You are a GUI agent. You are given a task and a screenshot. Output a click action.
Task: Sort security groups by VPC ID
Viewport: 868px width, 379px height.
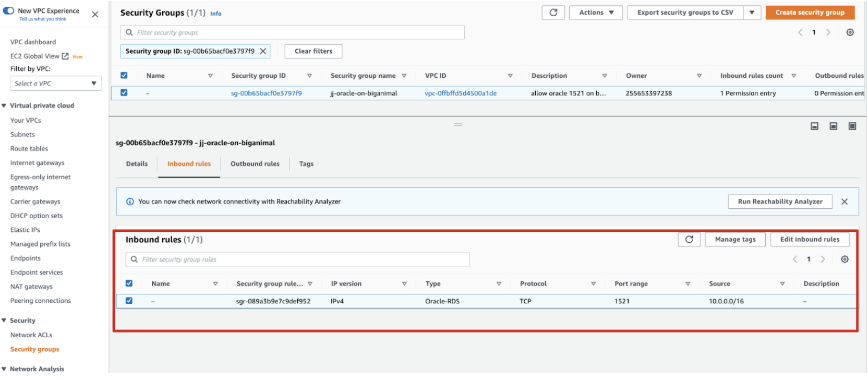pyautogui.click(x=510, y=76)
